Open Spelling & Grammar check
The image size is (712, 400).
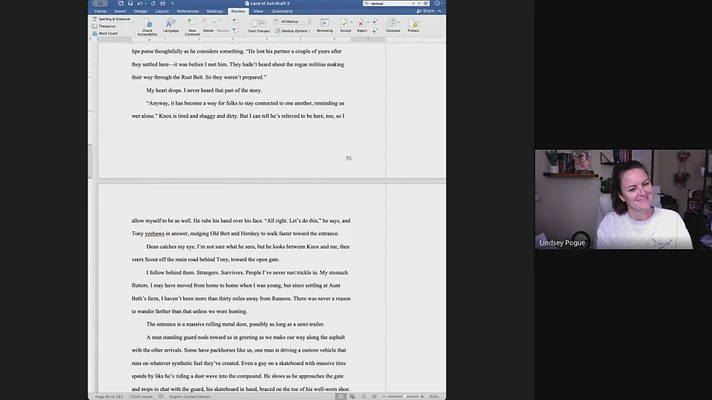(112, 19)
